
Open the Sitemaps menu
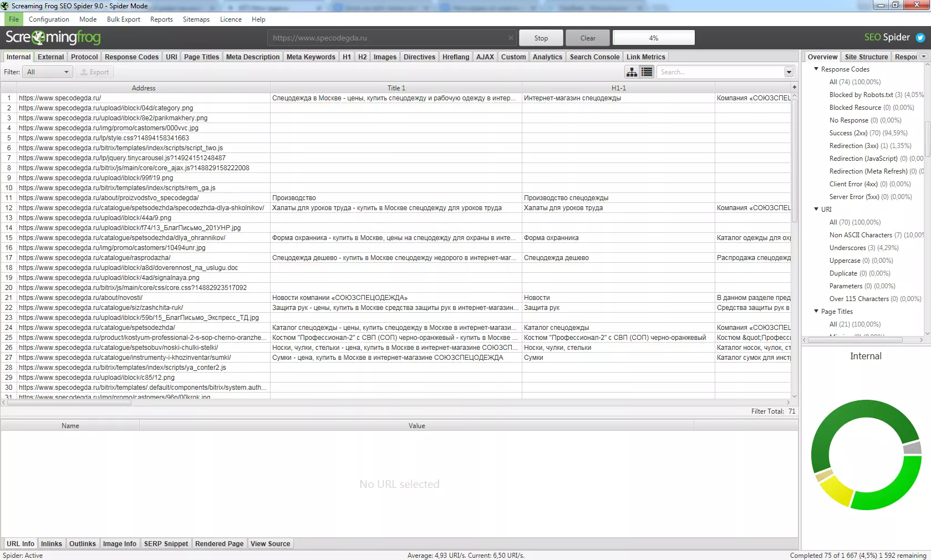(x=196, y=19)
